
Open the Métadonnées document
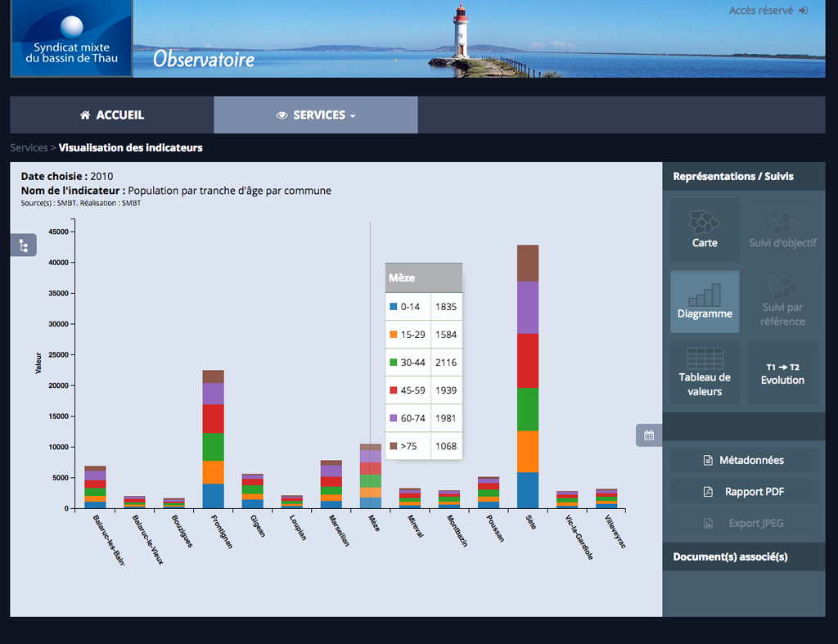click(x=743, y=460)
